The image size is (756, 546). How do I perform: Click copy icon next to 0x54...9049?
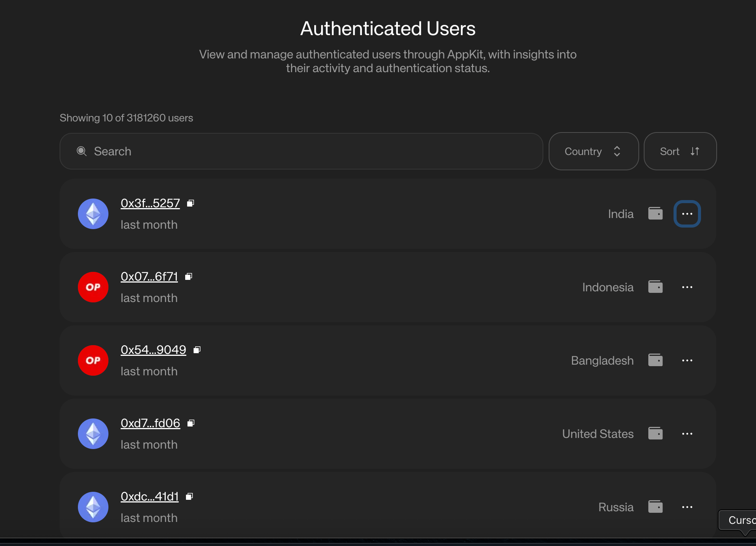[x=197, y=350]
